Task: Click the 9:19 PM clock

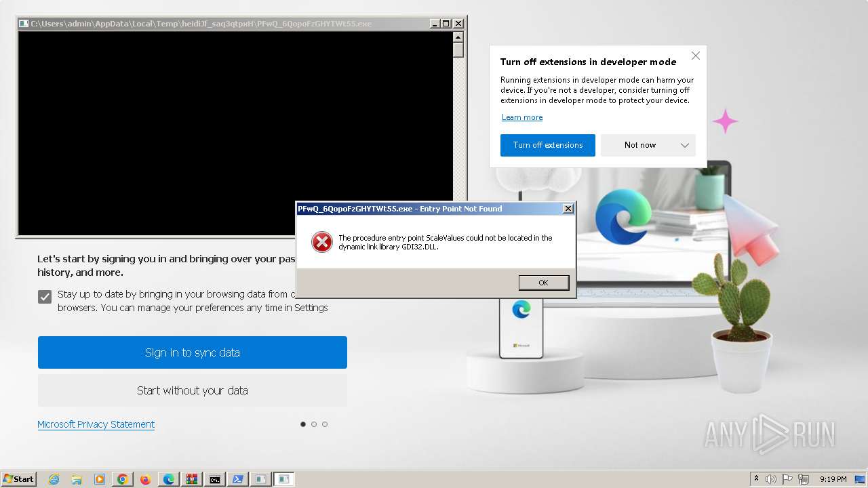Action: 833,479
